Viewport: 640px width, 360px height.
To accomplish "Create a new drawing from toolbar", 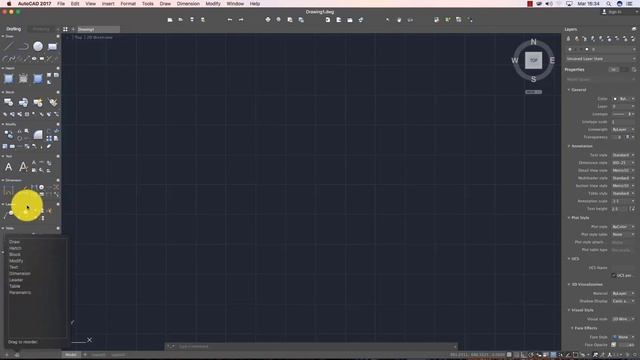I will 170,20.
